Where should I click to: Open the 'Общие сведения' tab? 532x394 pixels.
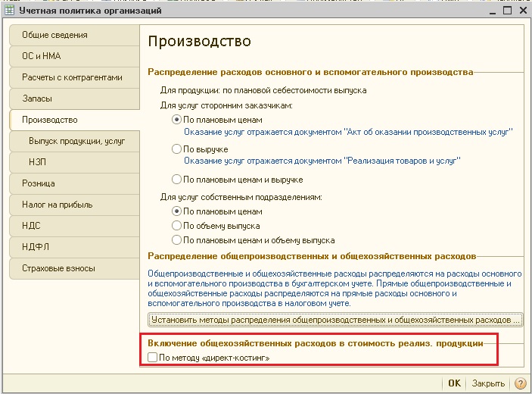tap(75, 35)
